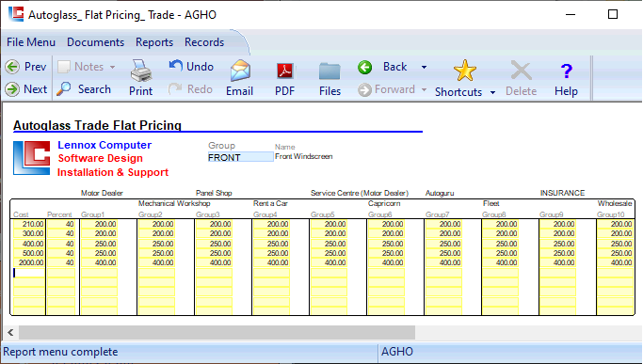Click the Prev text label

(x=35, y=67)
